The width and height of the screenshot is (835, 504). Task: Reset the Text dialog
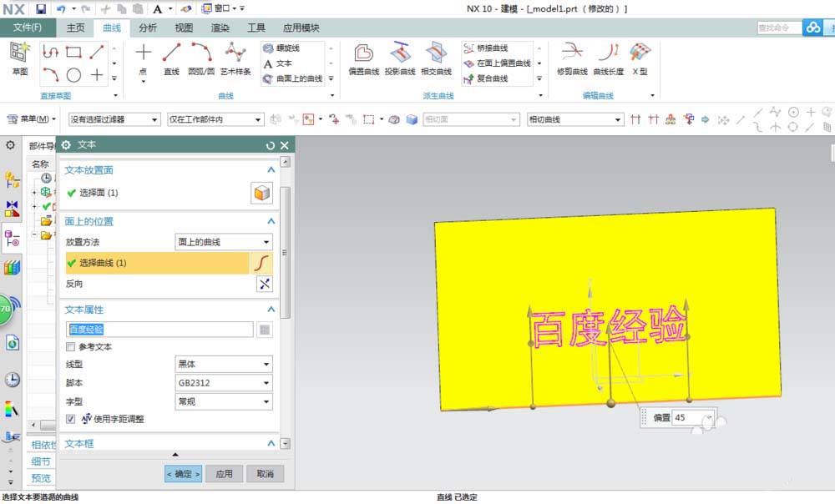coord(270,145)
